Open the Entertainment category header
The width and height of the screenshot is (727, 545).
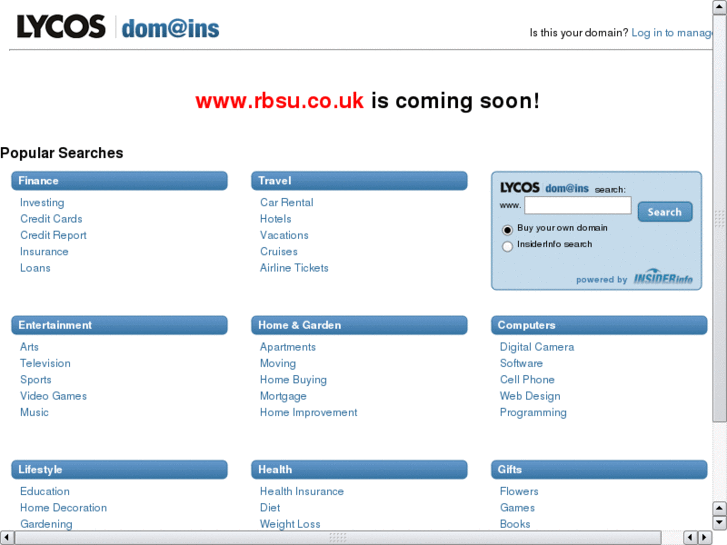119,325
